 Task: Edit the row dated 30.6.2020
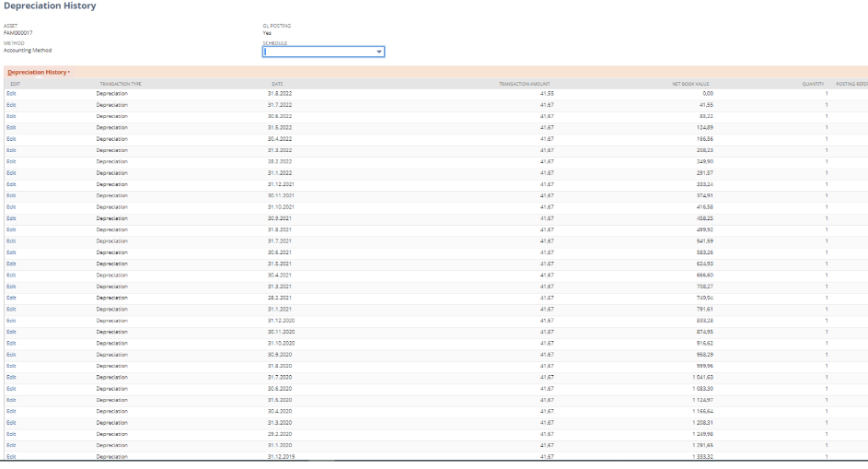[11, 388]
